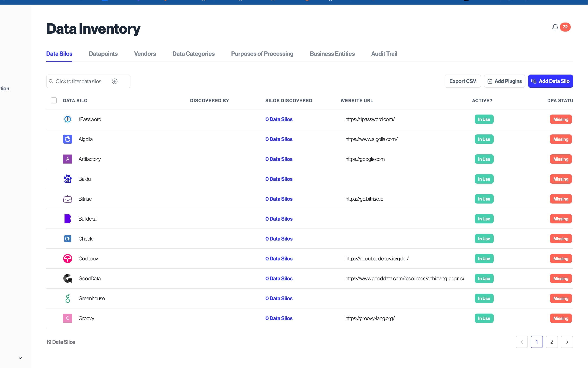588x368 pixels.
Task: Click plus icon in filter box
Action: 114,81
